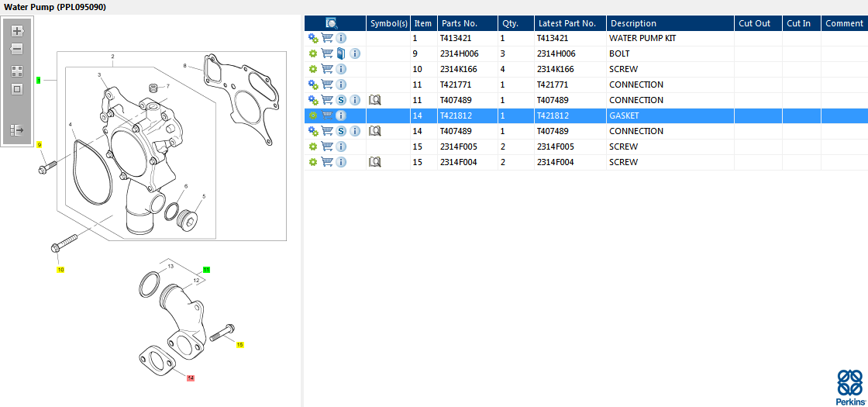The height and width of the screenshot is (407, 868).
Task: Add bolt 2314H006 to the cart
Action: click(x=327, y=53)
